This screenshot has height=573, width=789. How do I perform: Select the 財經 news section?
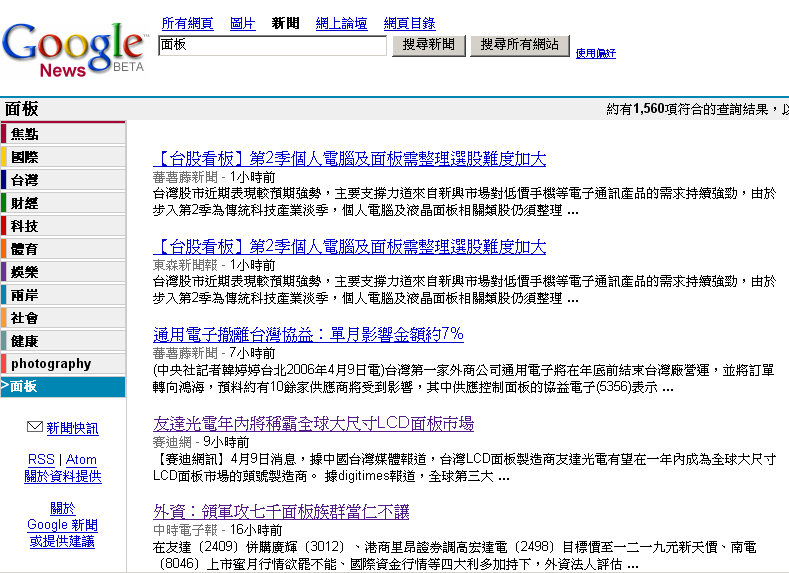[x=63, y=203]
